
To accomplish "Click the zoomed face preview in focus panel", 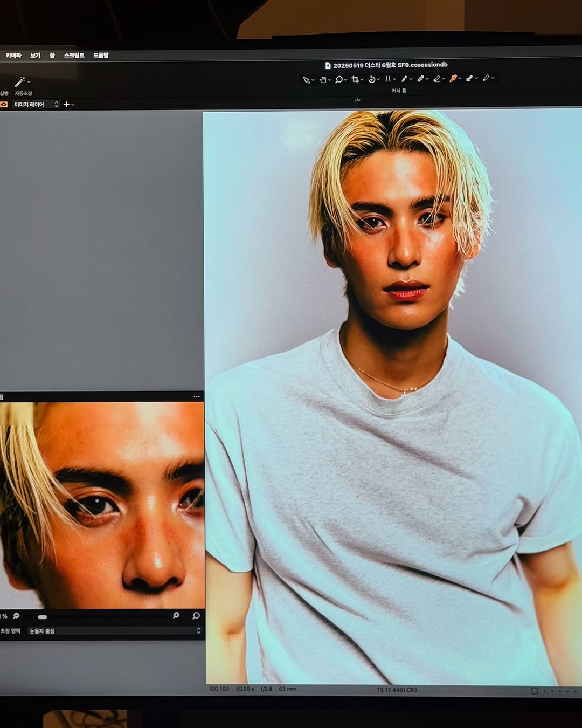I will click(x=102, y=505).
